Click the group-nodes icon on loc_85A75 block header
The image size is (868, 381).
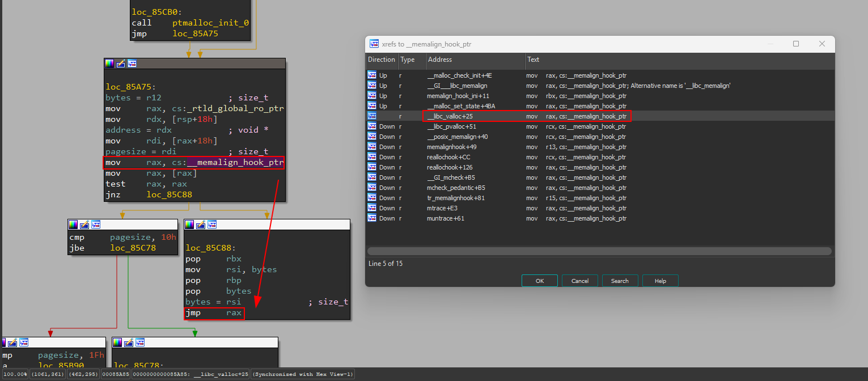pyautogui.click(x=132, y=63)
